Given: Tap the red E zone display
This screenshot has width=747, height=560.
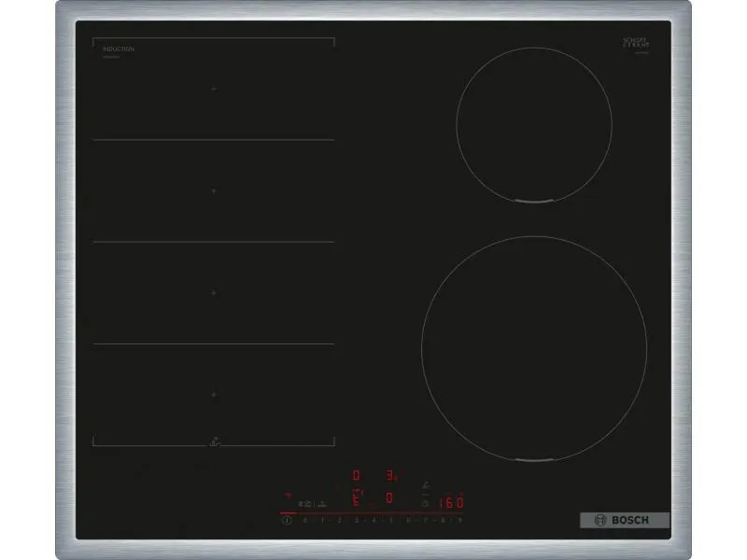Looking at the screenshot, I should [x=356, y=498].
